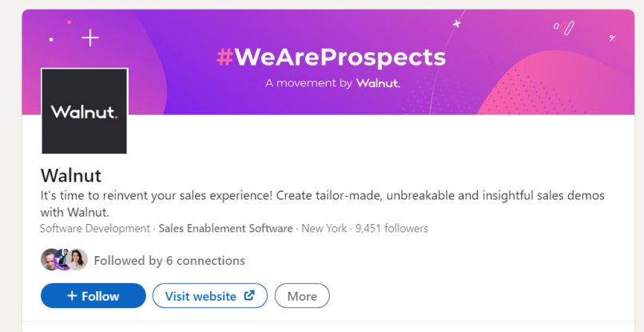Open the More options dropdown
This screenshot has width=644, height=332.
[x=302, y=296]
